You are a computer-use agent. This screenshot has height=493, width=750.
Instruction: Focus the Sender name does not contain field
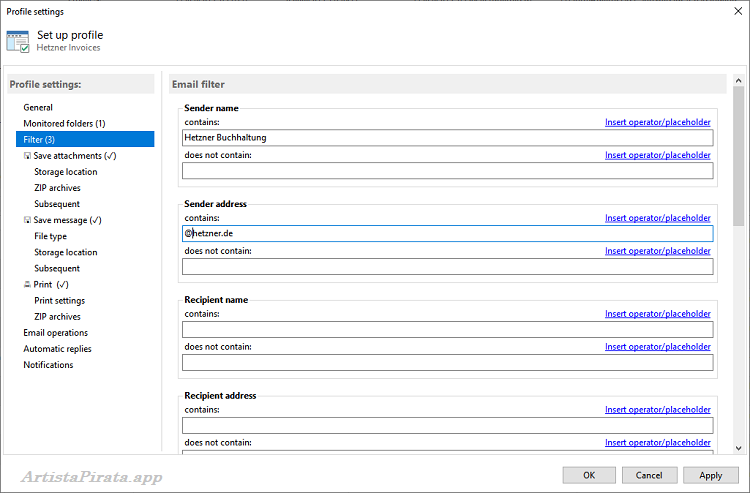[x=447, y=171]
